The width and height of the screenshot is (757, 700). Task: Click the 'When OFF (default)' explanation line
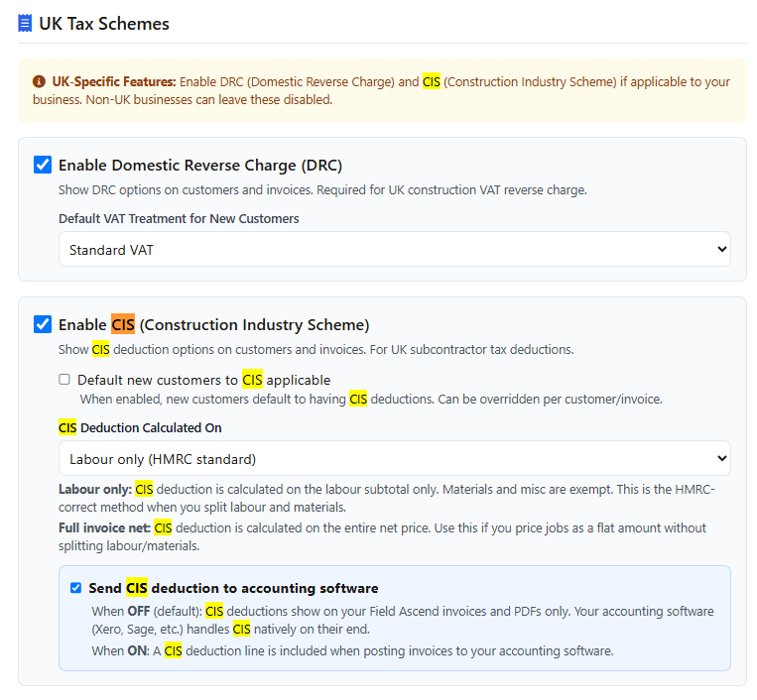(403, 621)
